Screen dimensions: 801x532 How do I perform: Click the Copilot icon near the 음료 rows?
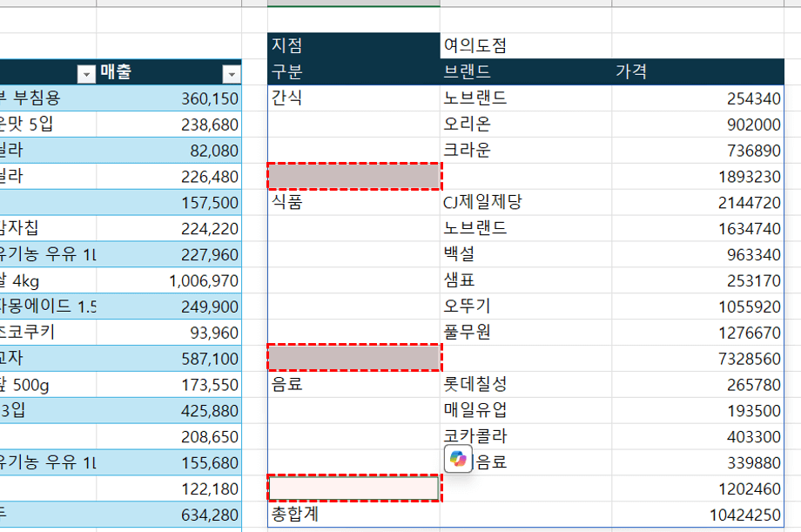458,458
